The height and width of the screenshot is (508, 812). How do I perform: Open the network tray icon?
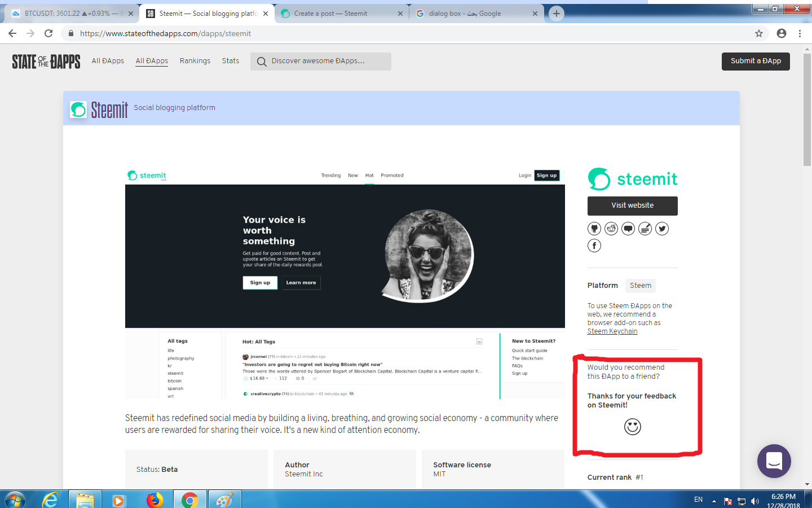pyautogui.click(x=742, y=501)
